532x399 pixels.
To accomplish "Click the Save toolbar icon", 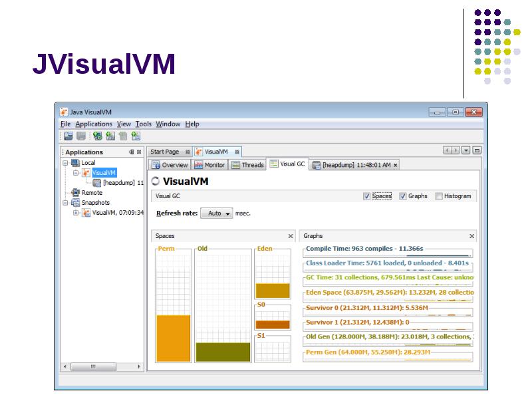I will pyautogui.click(x=81, y=136).
